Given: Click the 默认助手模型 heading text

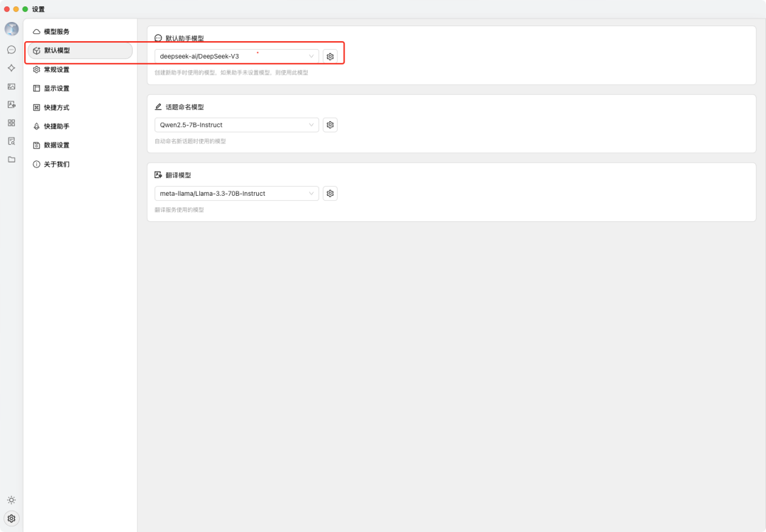Looking at the screenshot, I should (184, 38).
